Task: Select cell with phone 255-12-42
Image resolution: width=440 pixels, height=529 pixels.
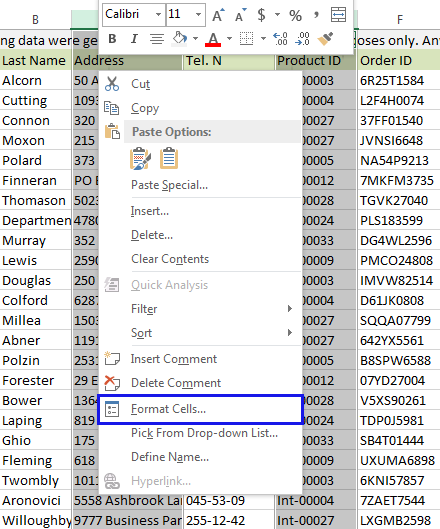Action: pyautogui.click(x=229, y=520)
